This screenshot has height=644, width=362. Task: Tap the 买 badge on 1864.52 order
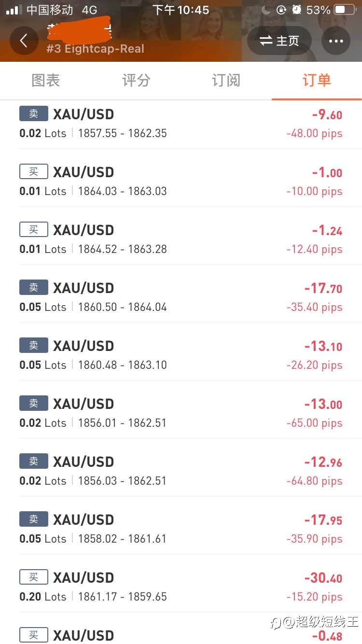34,229
